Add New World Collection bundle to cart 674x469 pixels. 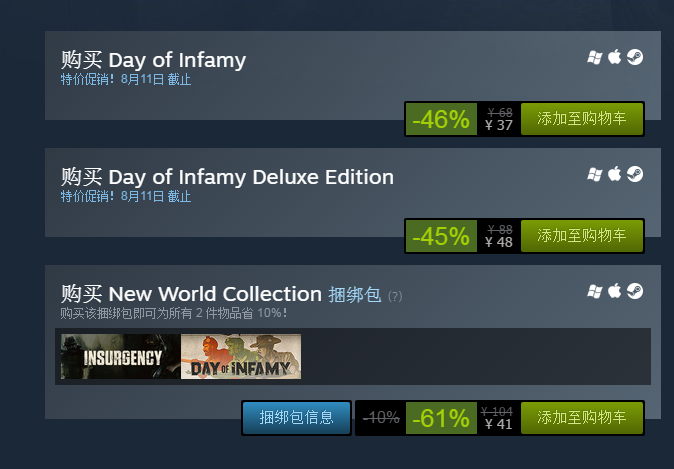point(582,417)
